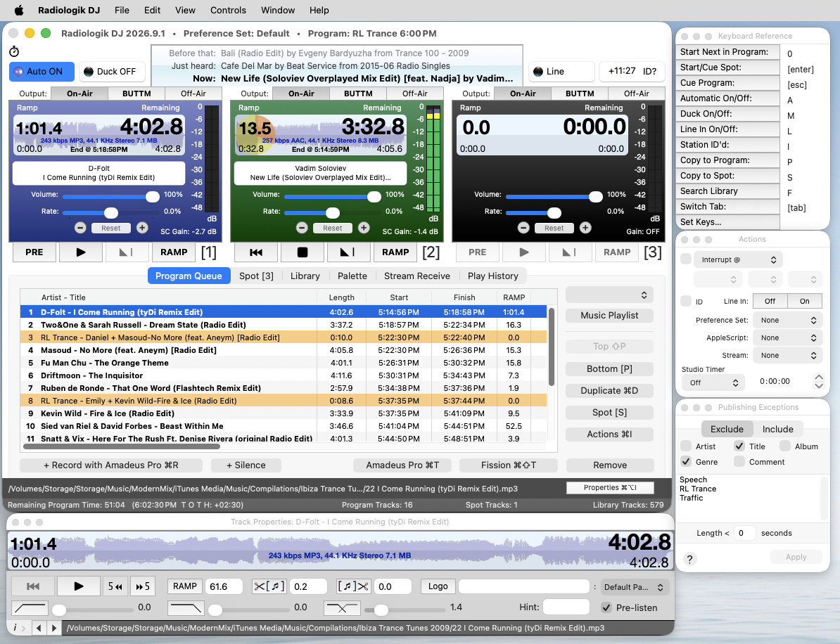
Task: Rewind player 2 to start
Action: click(x=256, y=252)
